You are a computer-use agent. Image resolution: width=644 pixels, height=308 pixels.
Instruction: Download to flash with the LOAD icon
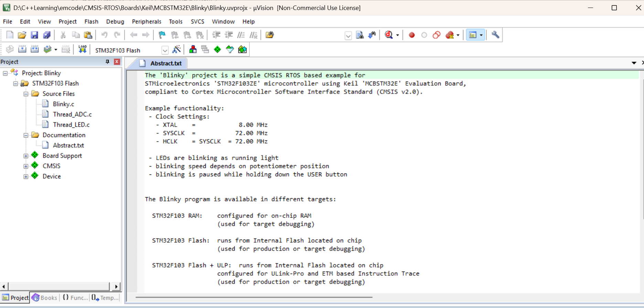83,50
